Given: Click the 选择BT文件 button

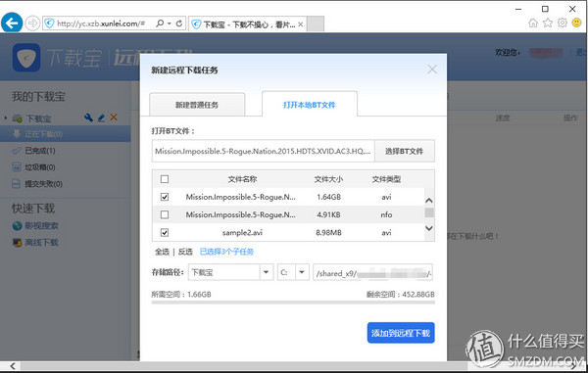Looking at the screenshot, I should pyautogui.click(x=404, y=151).
